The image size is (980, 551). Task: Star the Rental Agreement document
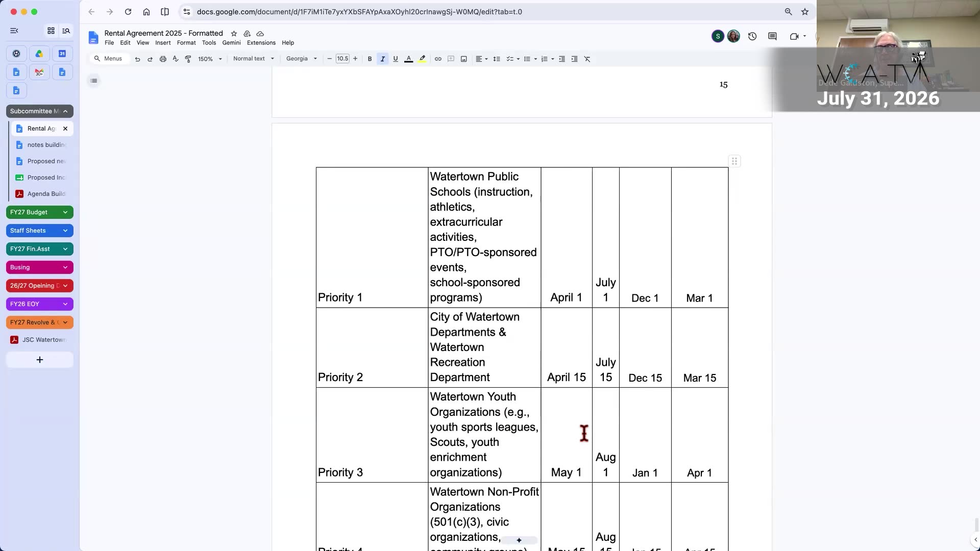click(x=234, y=34)
